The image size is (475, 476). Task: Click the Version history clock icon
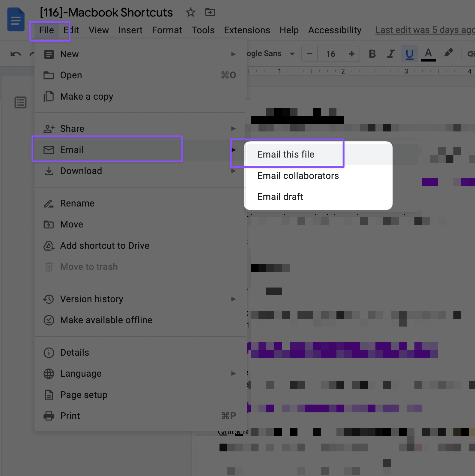tap(49, 299)
